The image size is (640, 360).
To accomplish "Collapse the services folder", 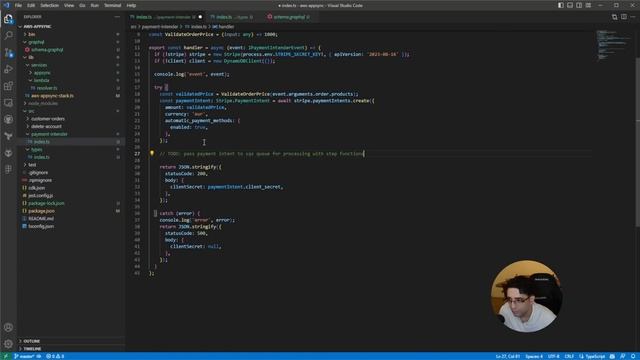I will click(x=39, y=65).
